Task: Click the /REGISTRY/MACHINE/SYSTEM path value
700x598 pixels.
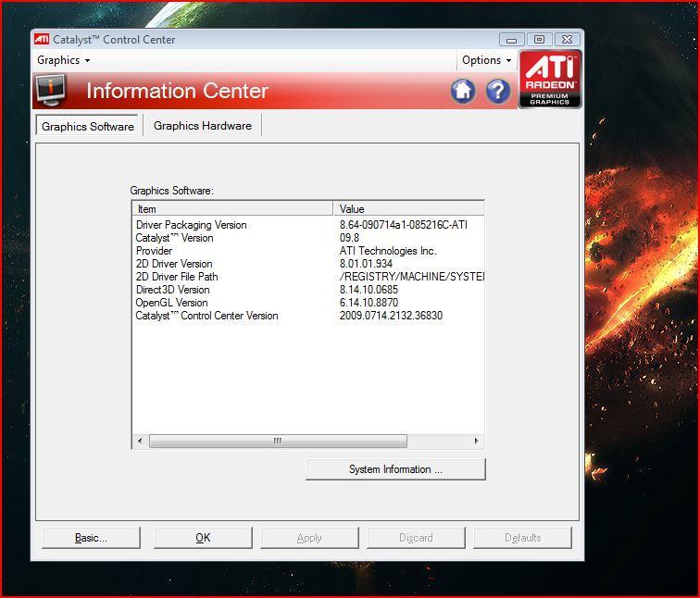Action: point(412,277)
